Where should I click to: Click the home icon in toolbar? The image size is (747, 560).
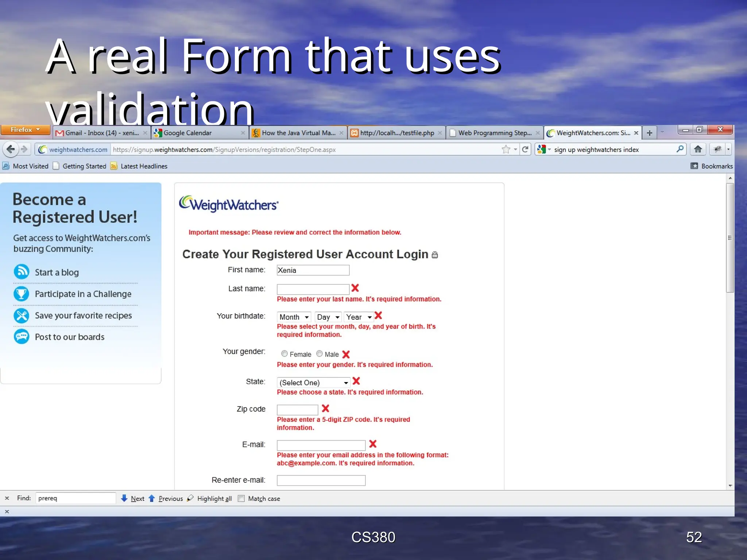tap(698, 149)
